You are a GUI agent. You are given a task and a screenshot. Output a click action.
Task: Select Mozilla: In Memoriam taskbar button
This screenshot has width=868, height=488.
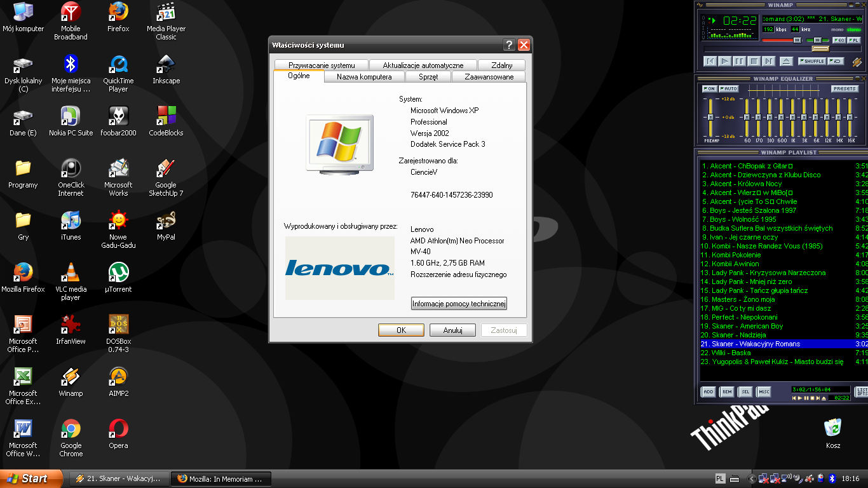pos(221,478)
